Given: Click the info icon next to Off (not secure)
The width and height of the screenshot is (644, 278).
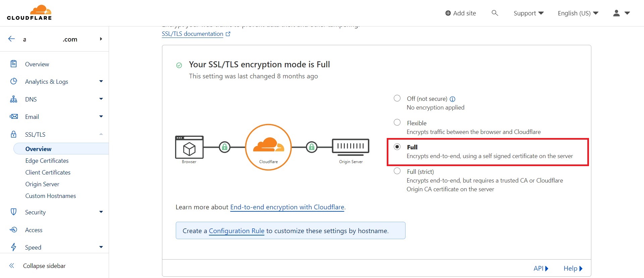Looking at the screenshot, I should pos(452,99).
